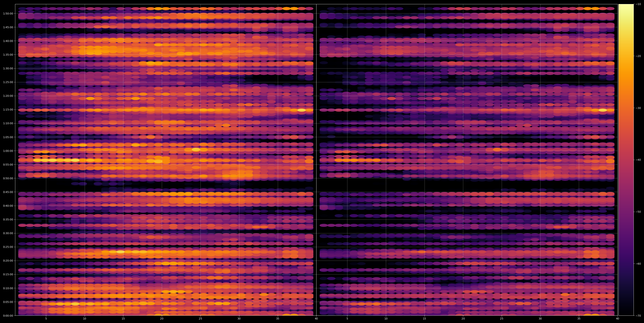Click the −40 colorbar tick label
The image size is (644, 323).
click(638, 160)
